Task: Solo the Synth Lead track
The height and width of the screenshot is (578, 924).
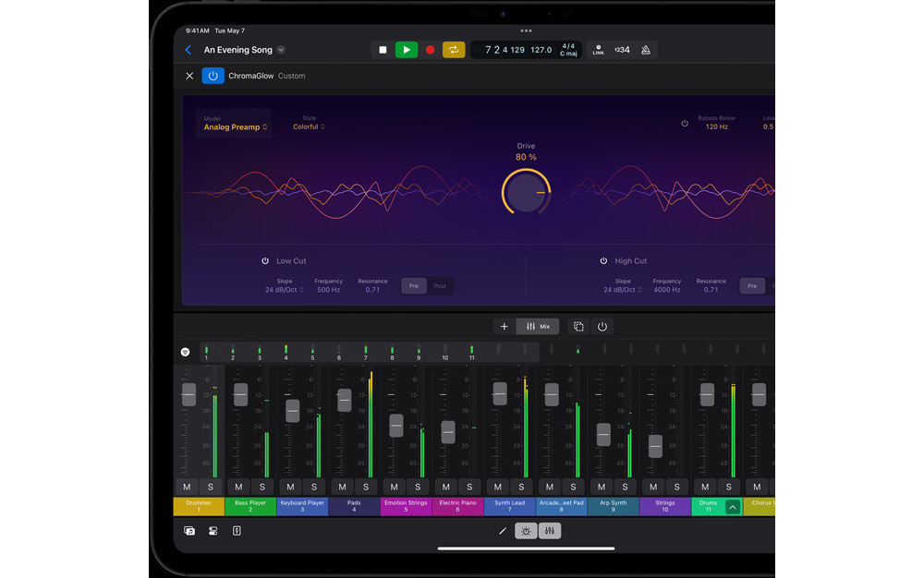Action: (521, 487)
